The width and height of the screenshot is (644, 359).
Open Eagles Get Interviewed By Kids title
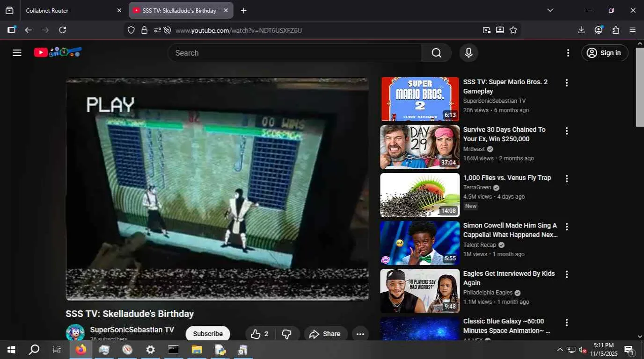coord(509,278)
